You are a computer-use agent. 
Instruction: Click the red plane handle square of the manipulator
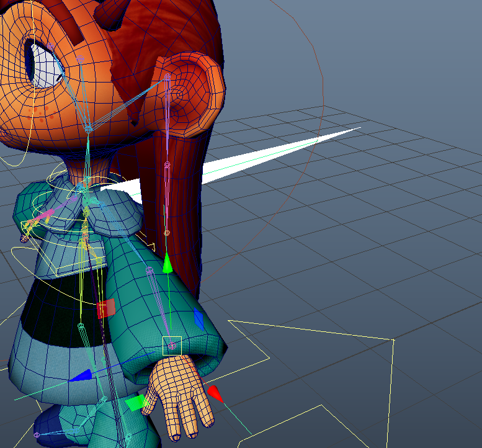click(x=106, y=308)
